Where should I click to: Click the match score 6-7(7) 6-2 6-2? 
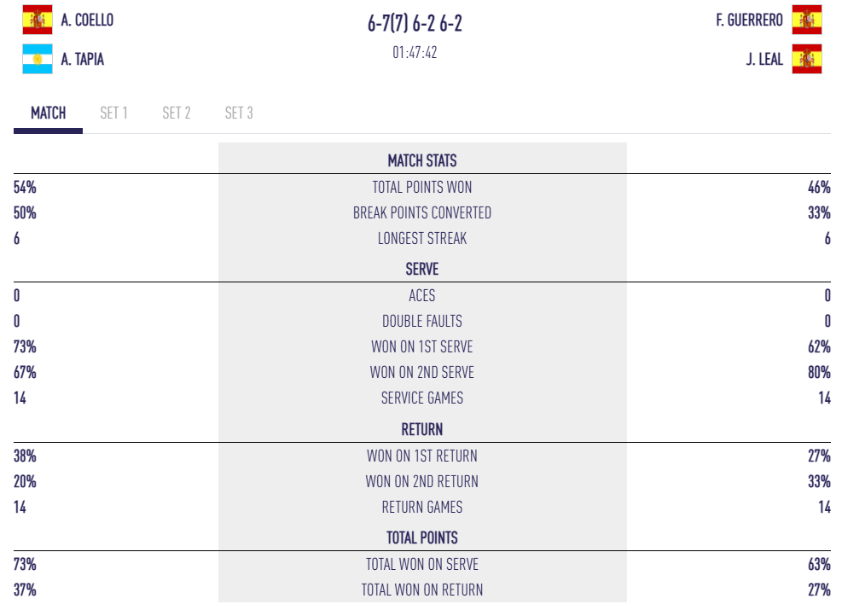(x=415, y=24)
